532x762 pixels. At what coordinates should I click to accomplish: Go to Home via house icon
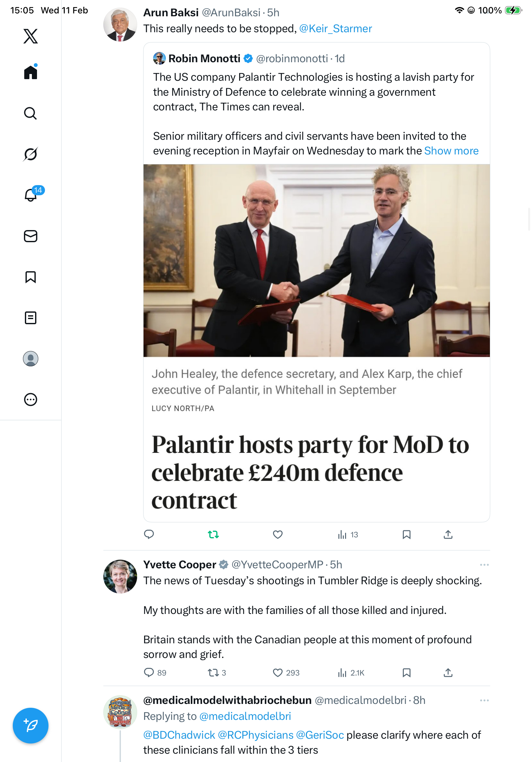(31, 72)
